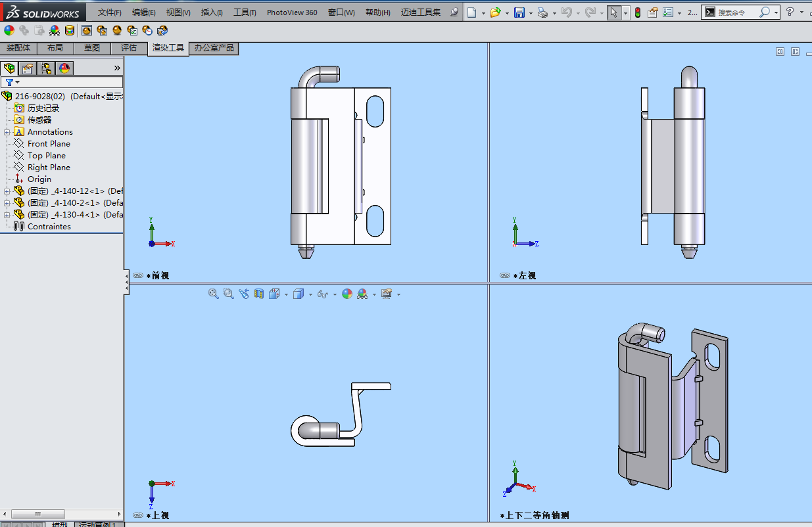812x527 pixels.
Task: Select Front Plane in the FeatureManager tree
Action: pyautogui.click(x=49, y=143)
